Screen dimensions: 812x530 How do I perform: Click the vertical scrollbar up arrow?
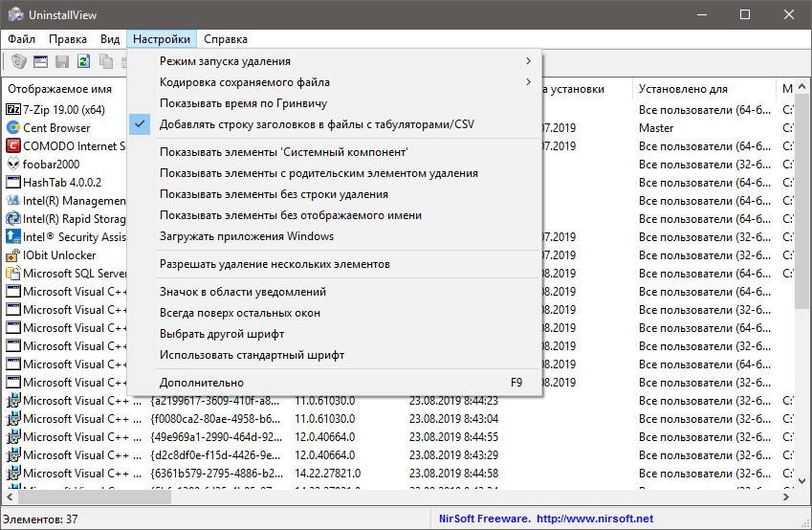click(802, 86)
